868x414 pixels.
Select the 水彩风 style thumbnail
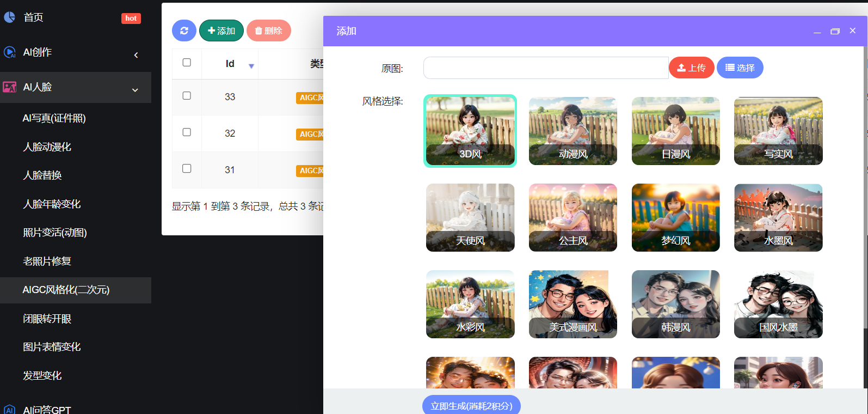470,304
